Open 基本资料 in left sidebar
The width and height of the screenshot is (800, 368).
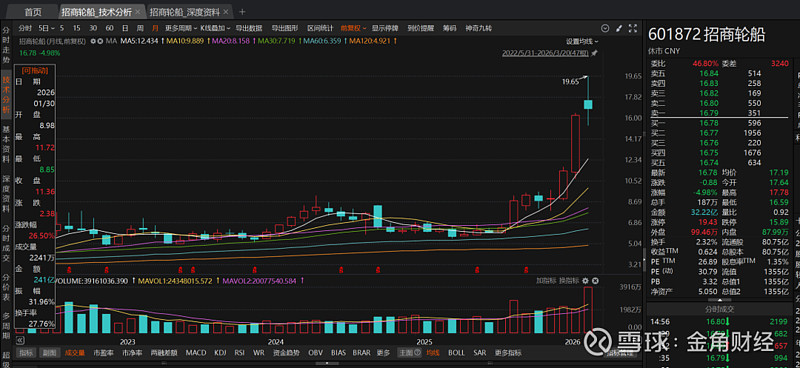click(6, 144)
